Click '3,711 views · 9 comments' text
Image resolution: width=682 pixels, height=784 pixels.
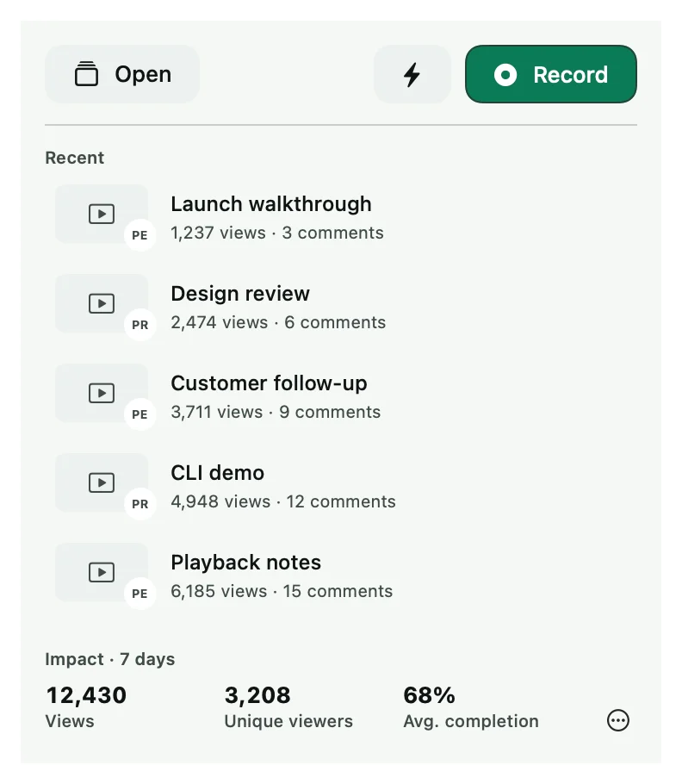tap(276, 412)
